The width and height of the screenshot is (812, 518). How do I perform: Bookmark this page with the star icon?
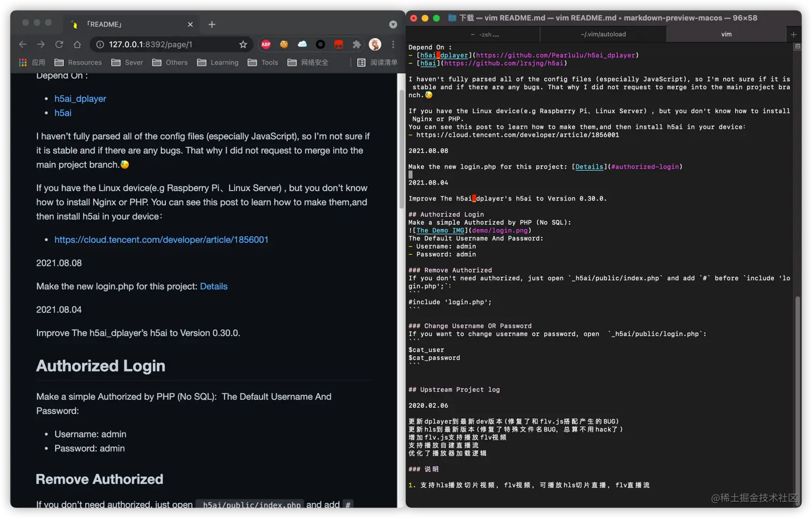click(x=243, y=45)
